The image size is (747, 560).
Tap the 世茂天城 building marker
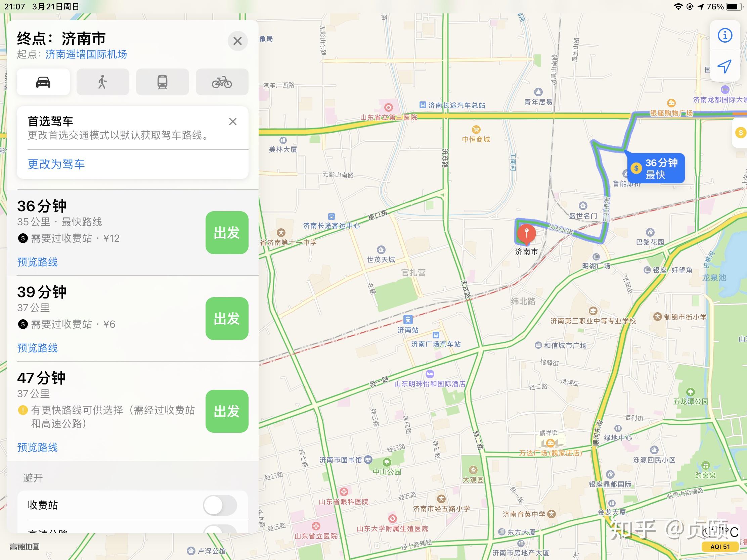tap(381, 250)
